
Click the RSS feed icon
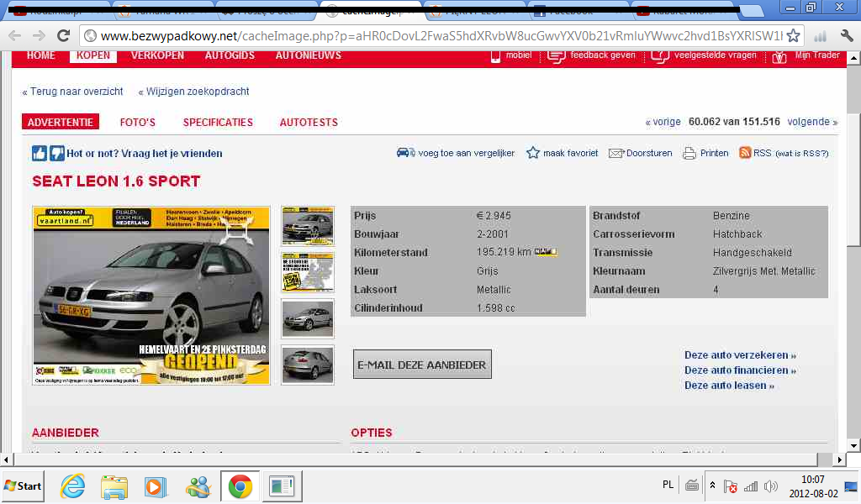click(745, 153)
